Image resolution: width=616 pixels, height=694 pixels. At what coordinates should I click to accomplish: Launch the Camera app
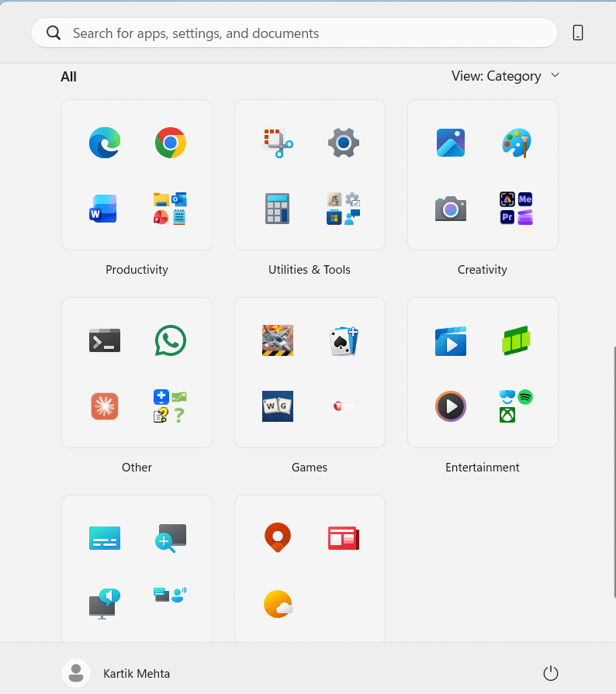(x=450, y=209)
